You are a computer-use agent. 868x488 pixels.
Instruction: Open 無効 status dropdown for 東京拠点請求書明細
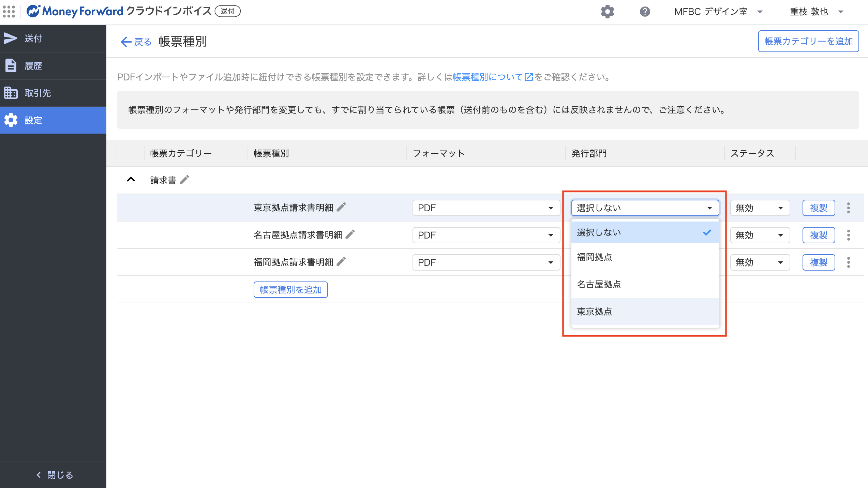(x=760, y=208)
